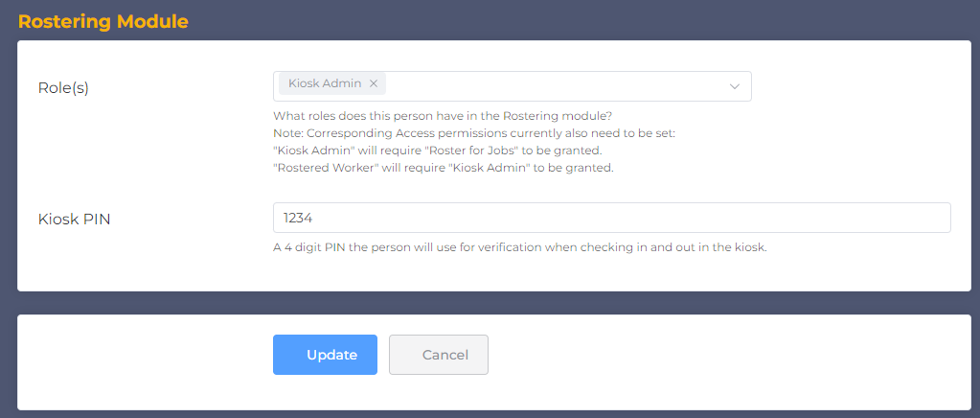Cancel editing with the Cancel button
980x418 pixels.
439,355
